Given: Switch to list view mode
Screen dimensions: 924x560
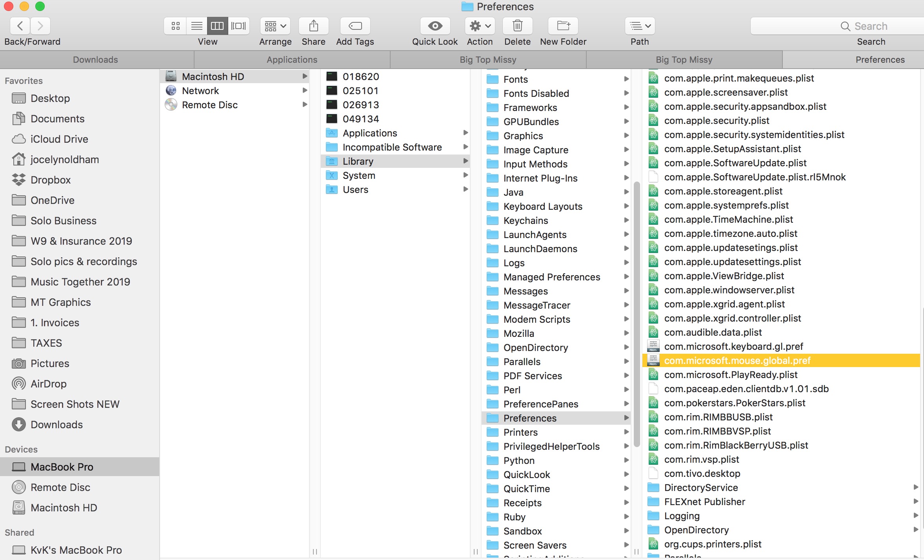Looking at the screenshot, I should click(x=197, y=26).
